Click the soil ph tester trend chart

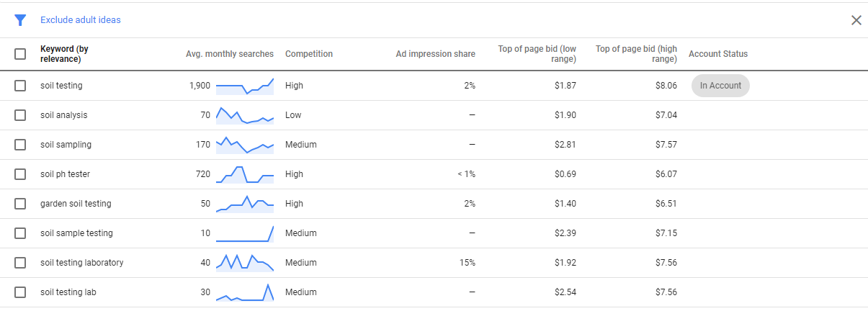pos(245,174)
